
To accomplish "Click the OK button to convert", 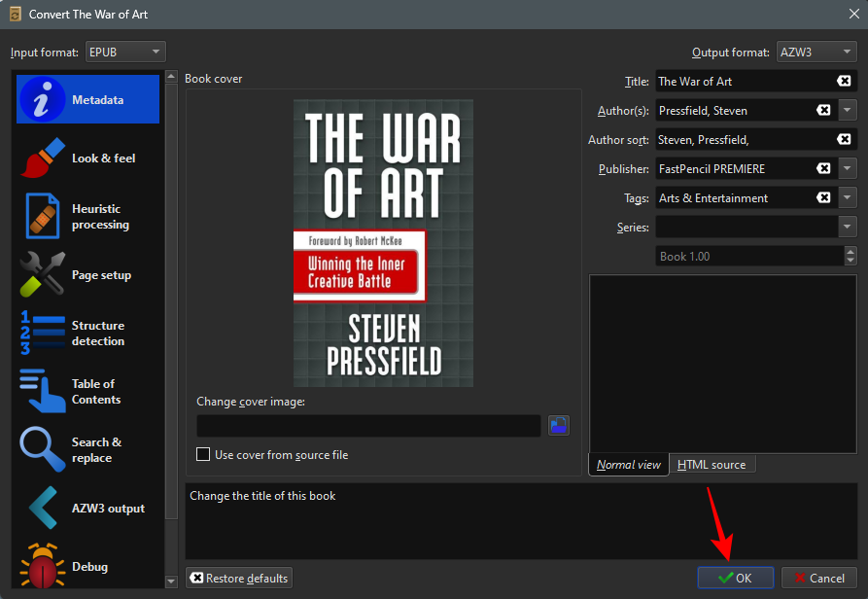I will tap(735, 578).
